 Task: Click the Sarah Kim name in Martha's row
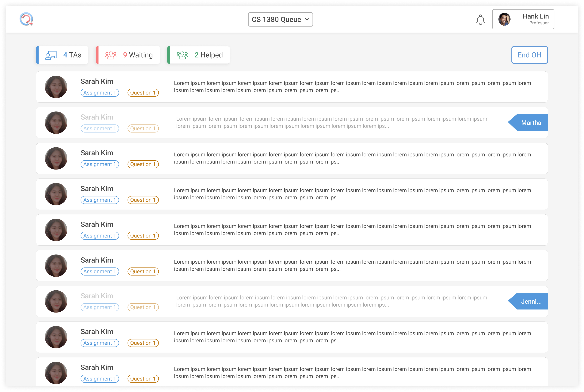pos(97,117)
